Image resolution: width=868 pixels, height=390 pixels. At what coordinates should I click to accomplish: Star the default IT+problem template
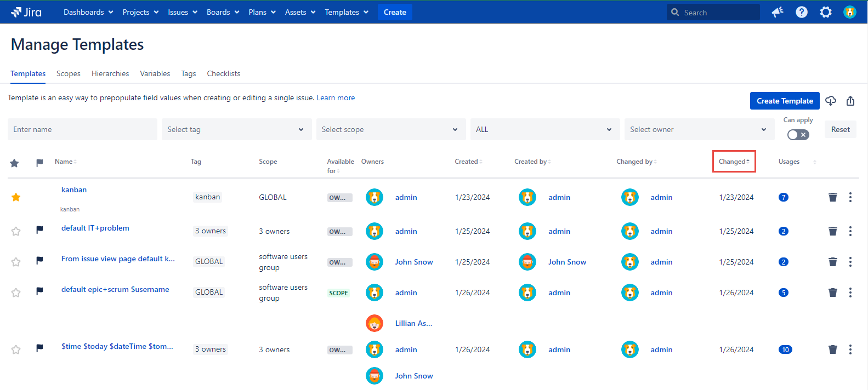pyautogui.click(x=16, y=231)
